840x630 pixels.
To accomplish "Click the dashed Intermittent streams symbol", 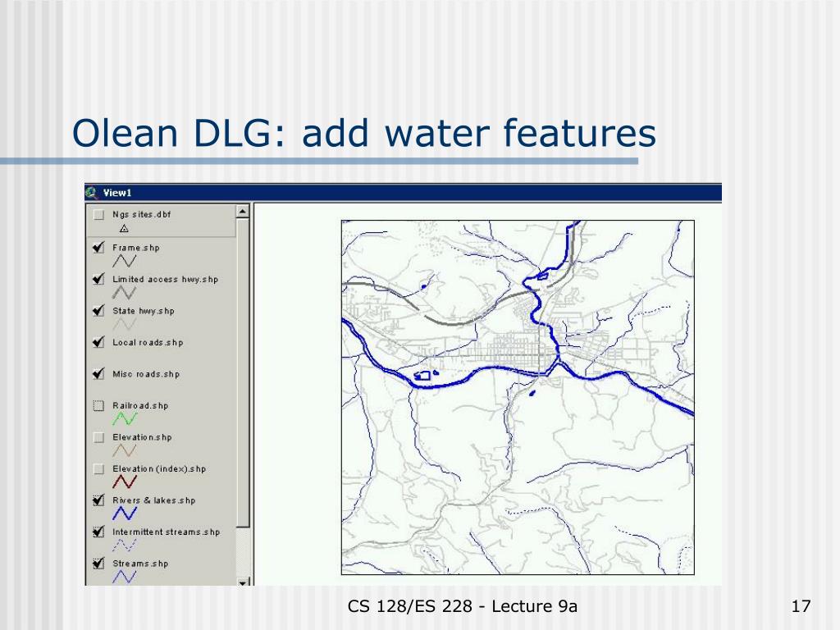I will [125, 545].
